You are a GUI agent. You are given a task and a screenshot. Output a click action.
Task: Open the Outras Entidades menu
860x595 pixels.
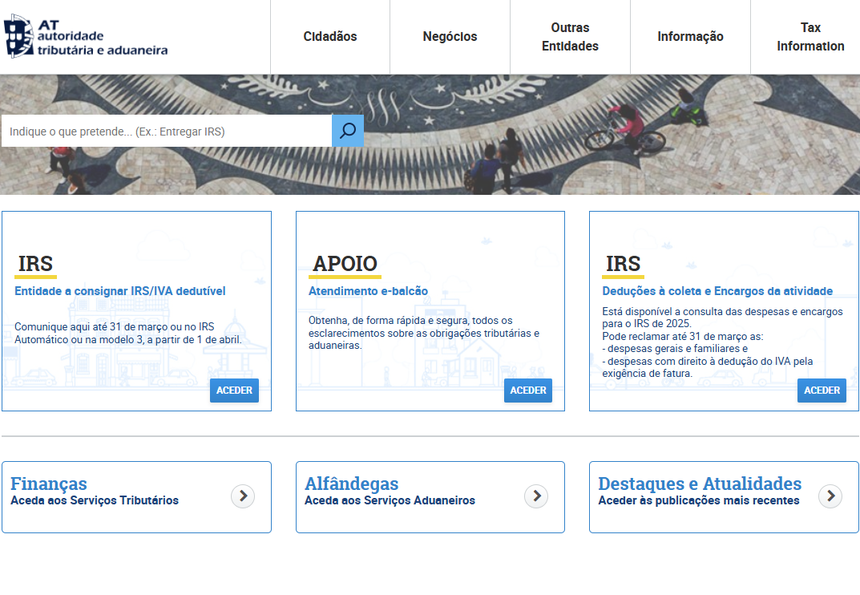(x=570, y=36)
